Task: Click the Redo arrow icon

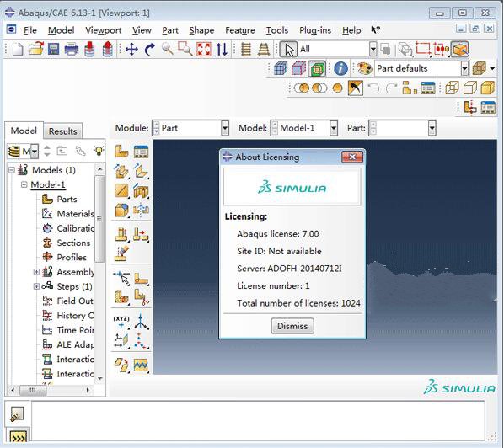Action: 391,88
